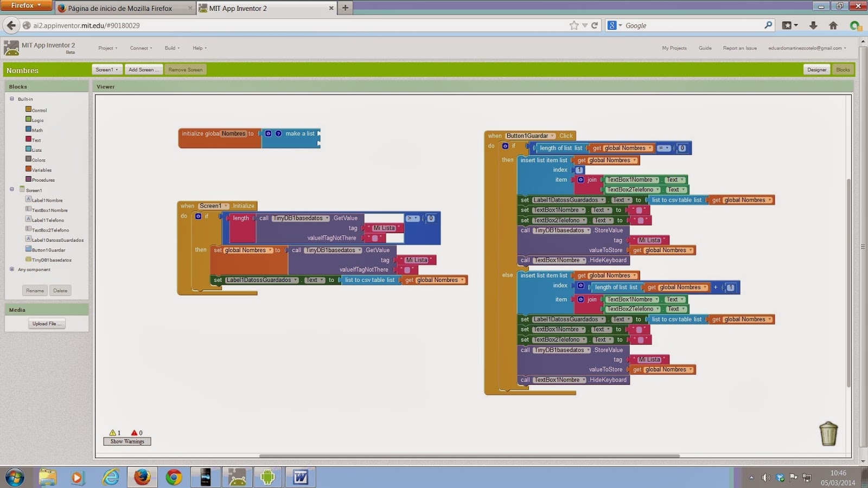868x488 pixels.
Task: Open the Build menu
Action: pos(171,48)
